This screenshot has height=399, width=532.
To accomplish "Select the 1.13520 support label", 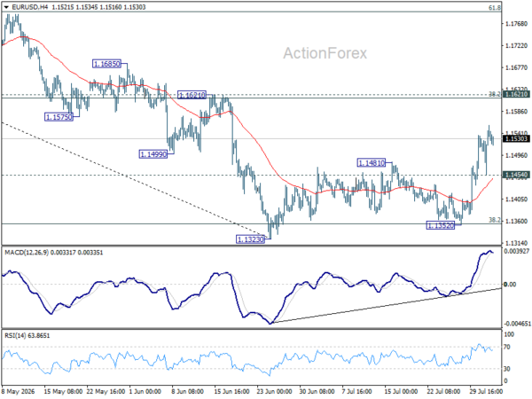I will click(441, 225).
